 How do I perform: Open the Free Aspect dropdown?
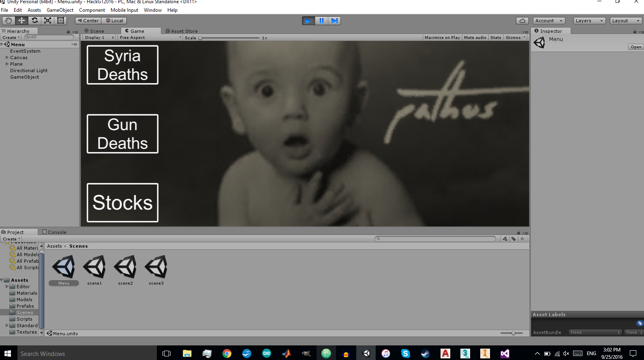tap(150, 38)
